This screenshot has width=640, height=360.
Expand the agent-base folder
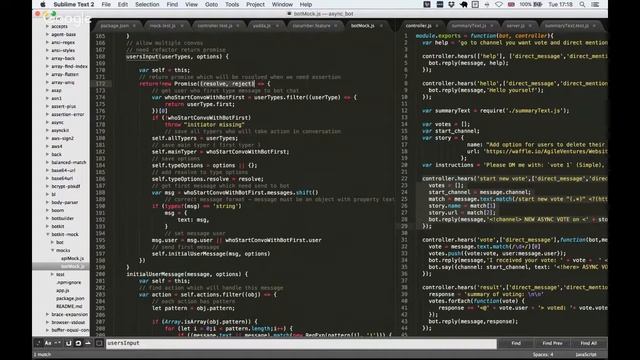(x=47, y=34)
